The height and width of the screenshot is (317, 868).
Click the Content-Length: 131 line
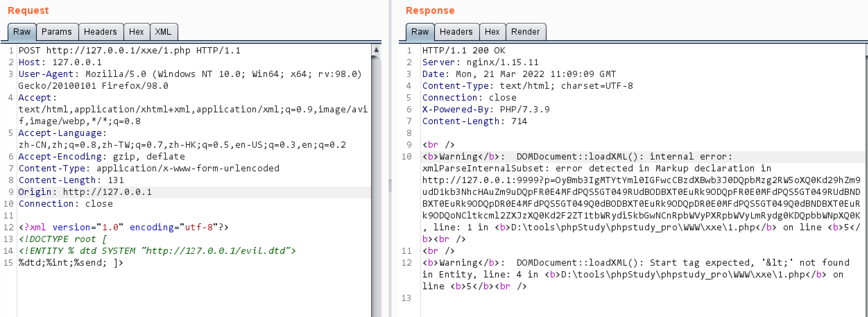[71, 180]
